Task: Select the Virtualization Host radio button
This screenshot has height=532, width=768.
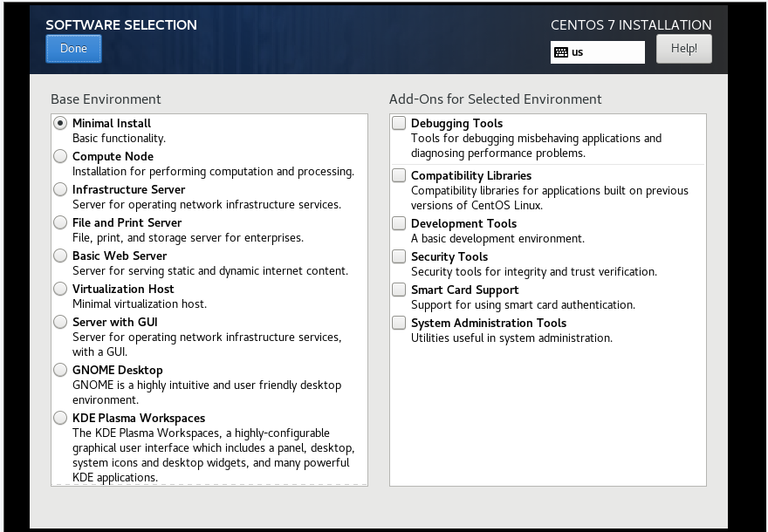Action: point(60,289)
